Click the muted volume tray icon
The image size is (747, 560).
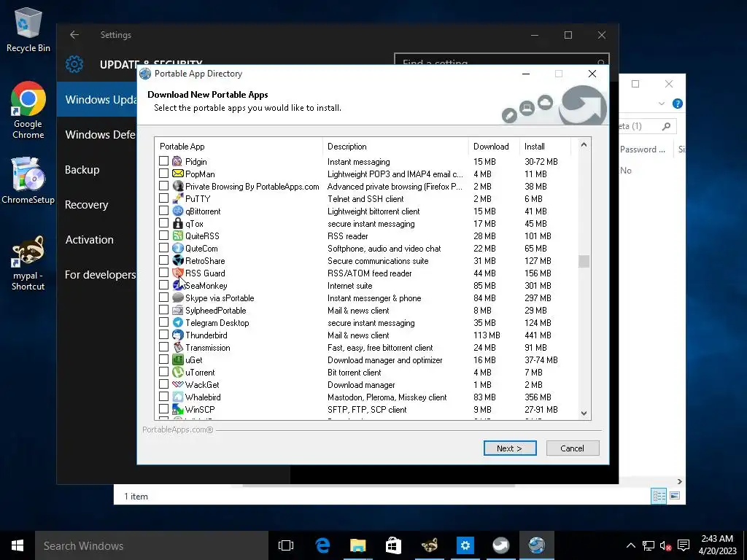pos(665,545)
